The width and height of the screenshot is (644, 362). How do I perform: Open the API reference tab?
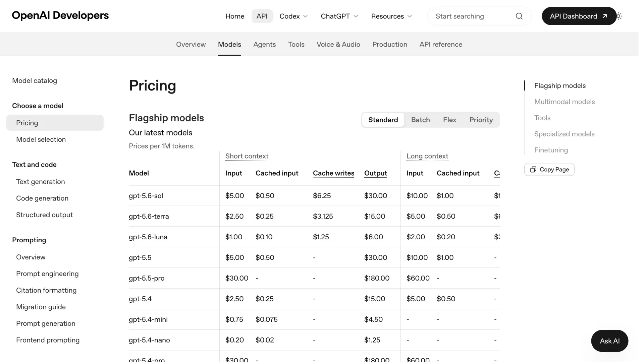click(x=441, y=44)
